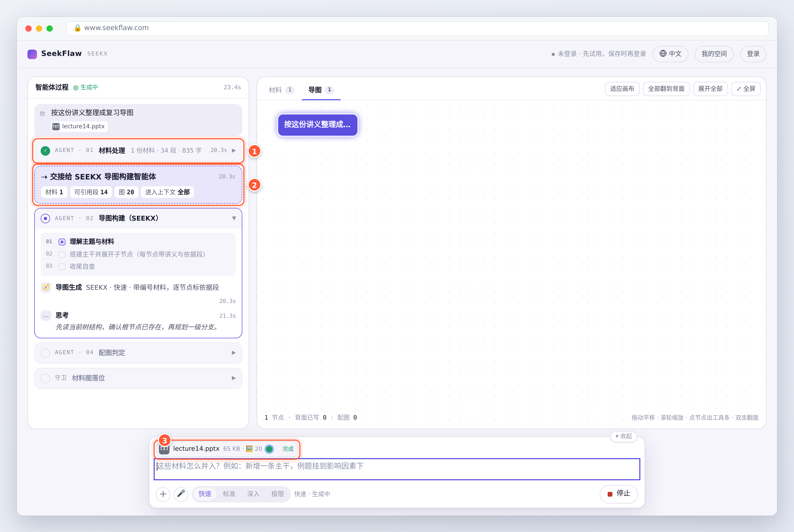
Task: Switch to the 导图 tab
Action: [x=321, y=90]
